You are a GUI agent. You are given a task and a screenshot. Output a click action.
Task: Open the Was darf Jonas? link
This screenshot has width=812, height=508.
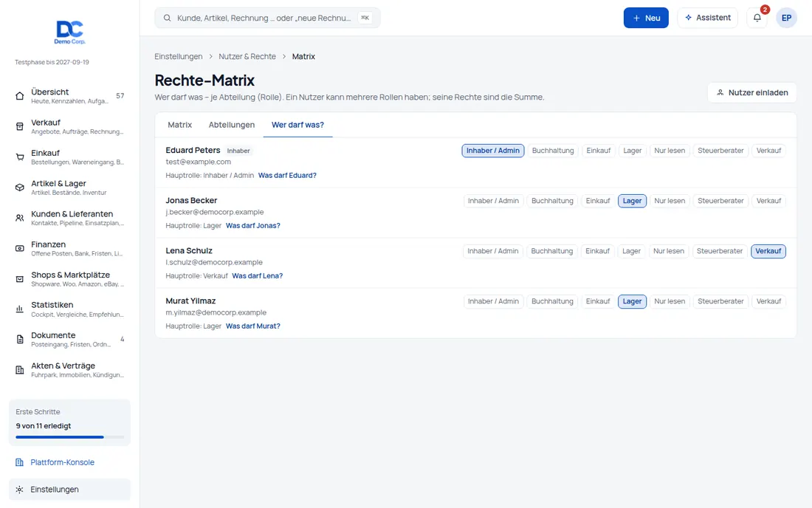coord(252,226)
